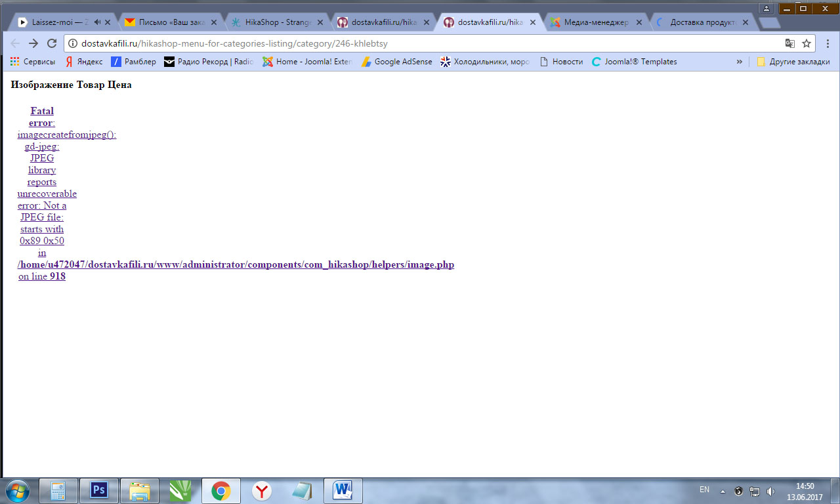Open Microsoft Word from the taskbar
840x504 pixels.
(x=343, y=491)
